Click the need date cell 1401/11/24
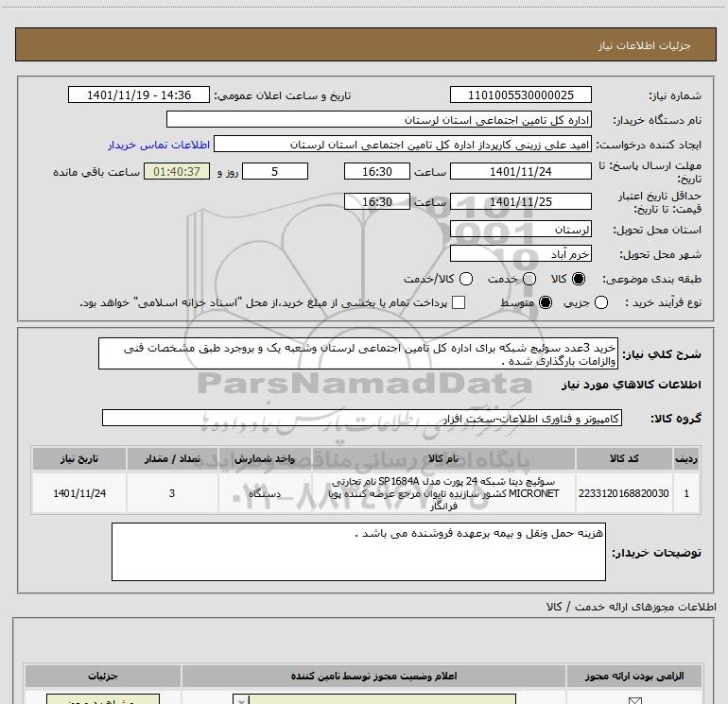This screenshot has height=704, width=728. 79,493
